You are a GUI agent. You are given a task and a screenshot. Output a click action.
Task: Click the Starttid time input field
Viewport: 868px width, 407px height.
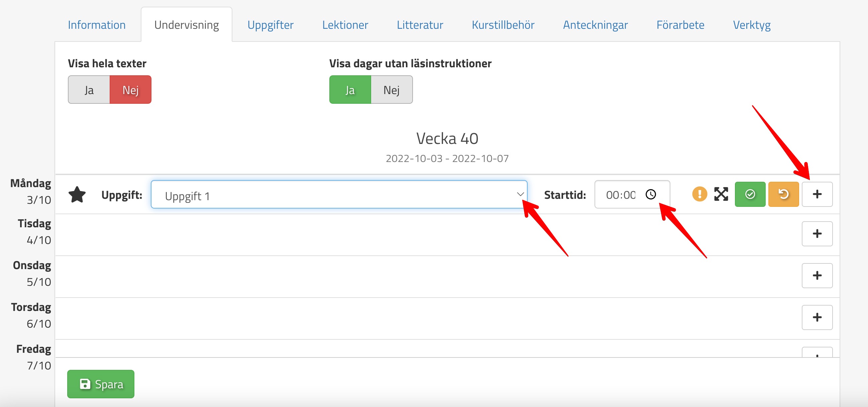click(620, 194)
